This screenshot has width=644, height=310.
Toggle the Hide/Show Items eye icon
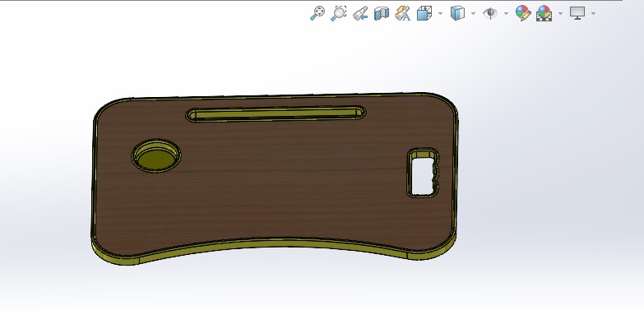pos(490,13)
